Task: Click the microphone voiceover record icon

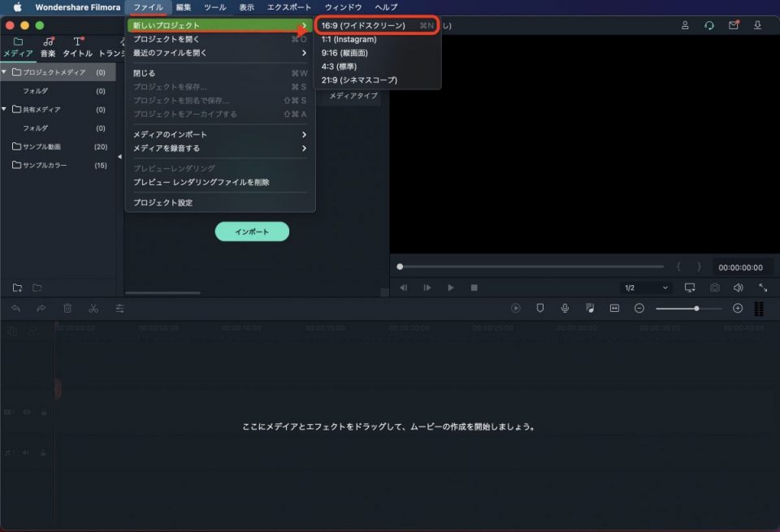Action: [565, 309]
